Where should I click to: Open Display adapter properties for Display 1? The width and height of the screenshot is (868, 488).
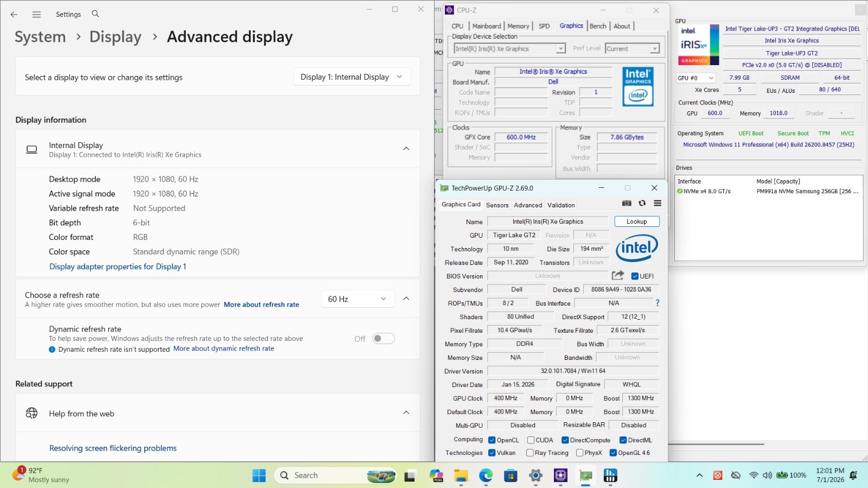pos(118,267)
